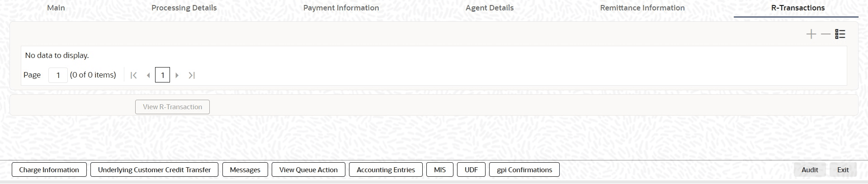
Task: Go to first page of grid
Action: pos(133,75)
